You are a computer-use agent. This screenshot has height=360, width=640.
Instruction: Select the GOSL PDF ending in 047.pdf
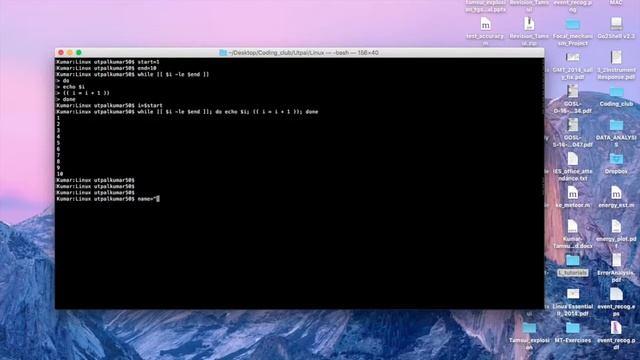pos(573,125)
